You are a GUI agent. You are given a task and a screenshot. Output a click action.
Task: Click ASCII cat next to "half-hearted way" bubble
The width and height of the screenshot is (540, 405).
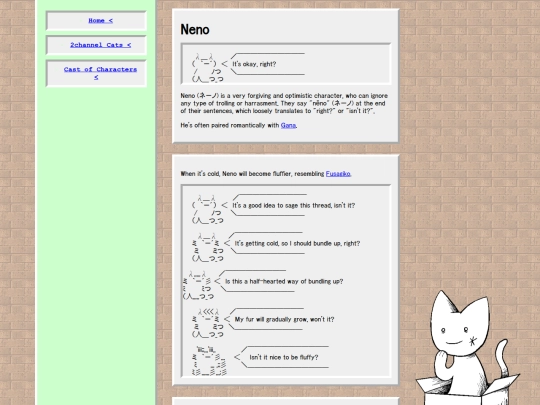(198, 285)
